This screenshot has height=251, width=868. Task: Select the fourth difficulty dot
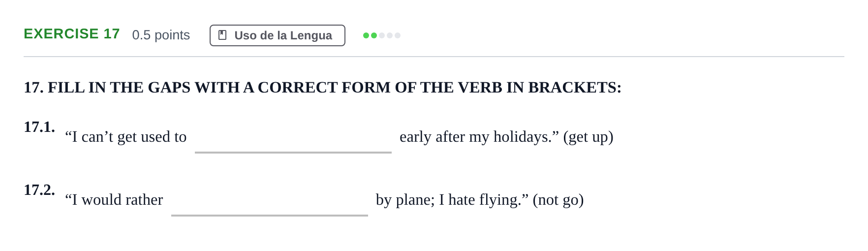click(390, 35)
